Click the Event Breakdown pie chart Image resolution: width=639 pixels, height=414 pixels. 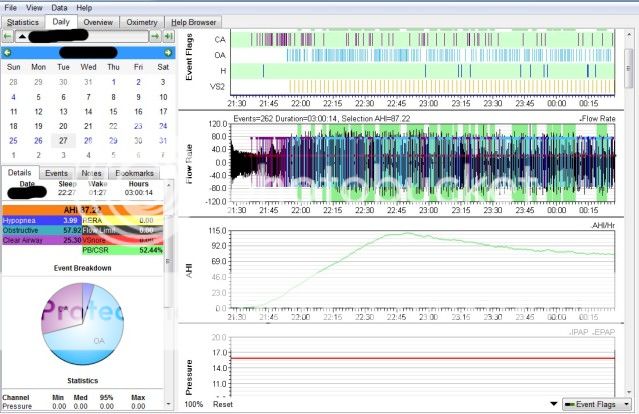pyautogui.click(x=83, y=324)
